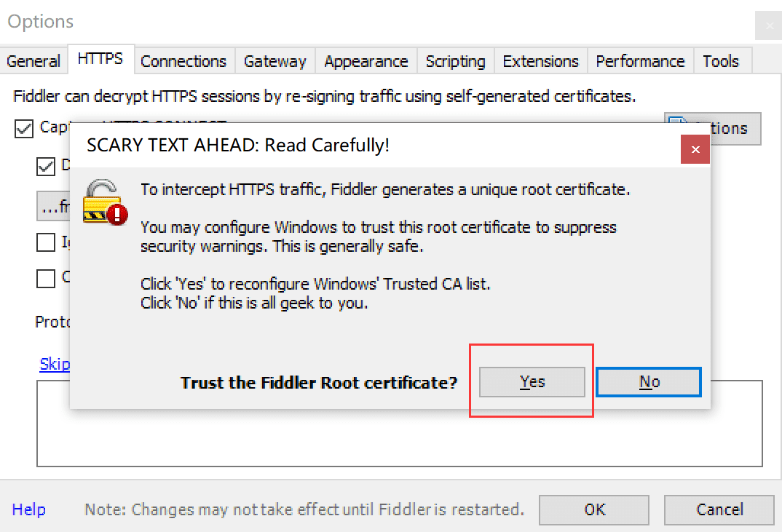Close the Options window
The image size is (782, 532).
click(769, 25)
